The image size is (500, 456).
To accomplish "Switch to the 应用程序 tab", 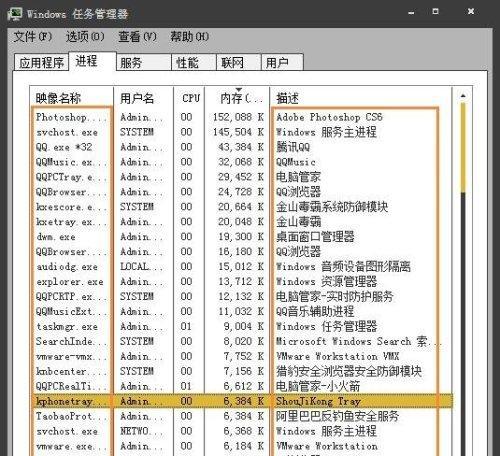I will [x=42, y=62].
